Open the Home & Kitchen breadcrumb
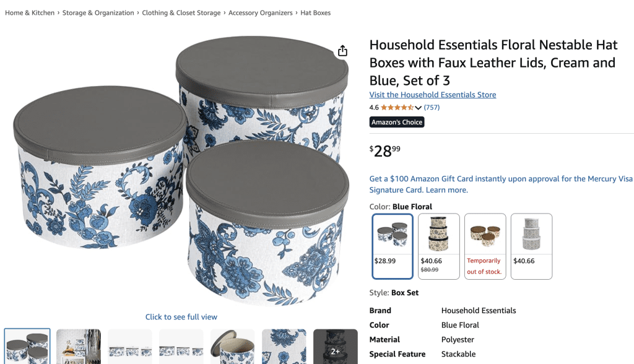This screenshot has height=364, width=634. click(x=30, y=13)
